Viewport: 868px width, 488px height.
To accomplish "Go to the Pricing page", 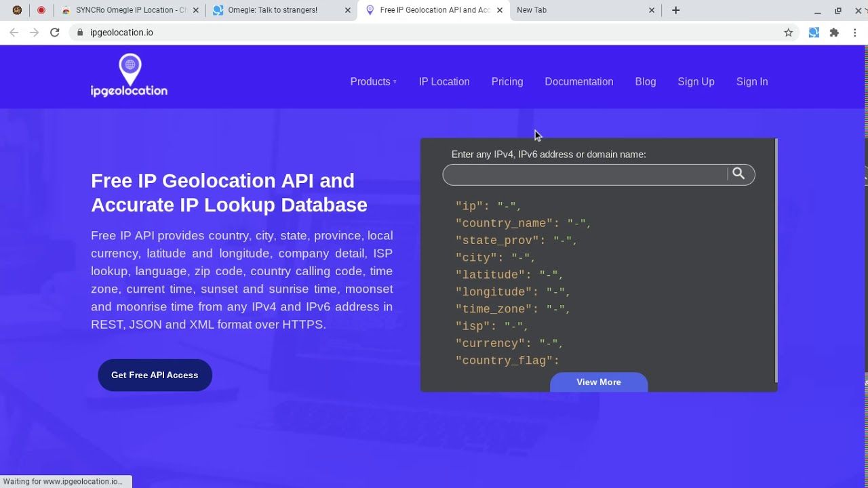I will point(507,81).
